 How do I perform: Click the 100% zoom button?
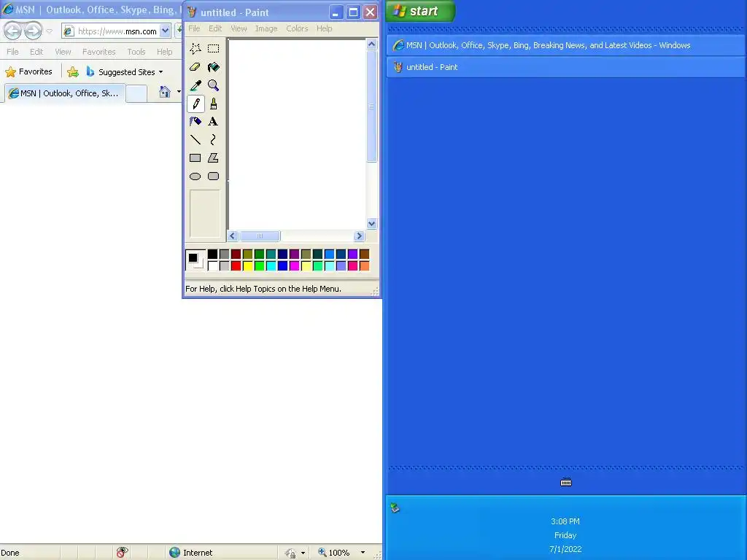pos(334,553)
